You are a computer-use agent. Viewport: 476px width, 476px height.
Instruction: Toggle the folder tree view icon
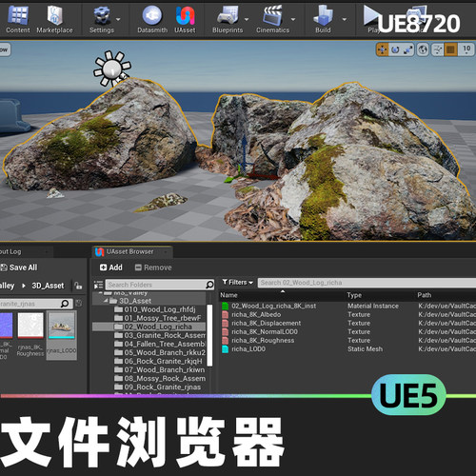pyautogui.click(x=98, y=285)
